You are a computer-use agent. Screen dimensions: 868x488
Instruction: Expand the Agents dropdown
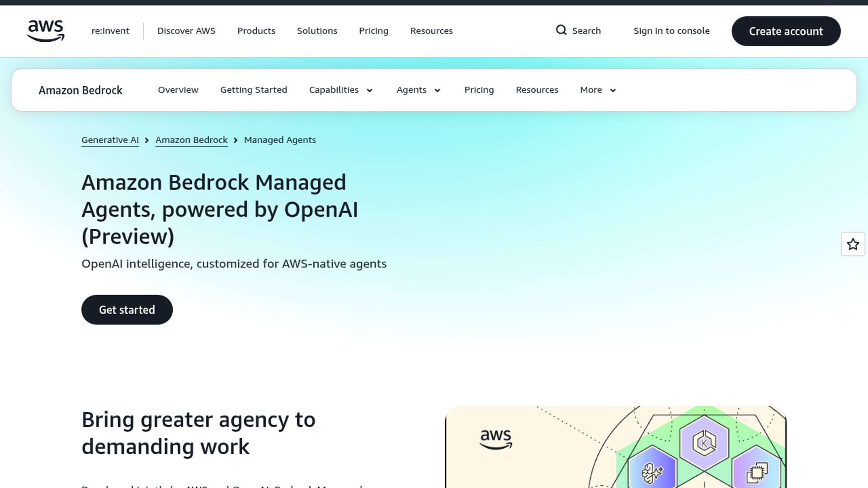(x=418, y=90)
